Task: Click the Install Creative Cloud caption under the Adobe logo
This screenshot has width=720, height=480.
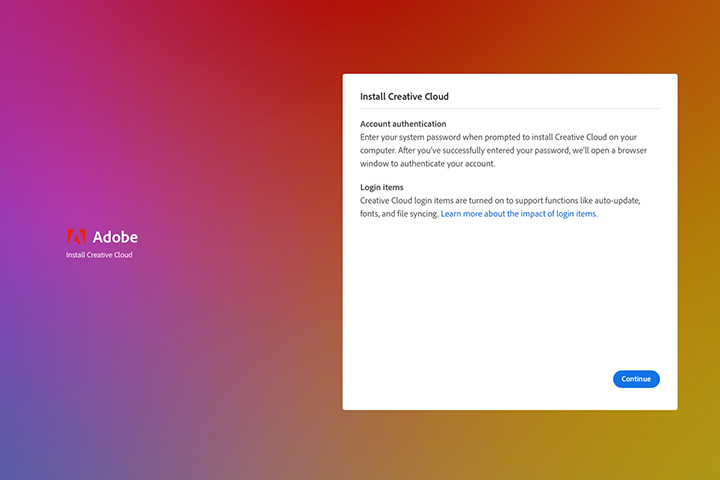Action: 99,255
